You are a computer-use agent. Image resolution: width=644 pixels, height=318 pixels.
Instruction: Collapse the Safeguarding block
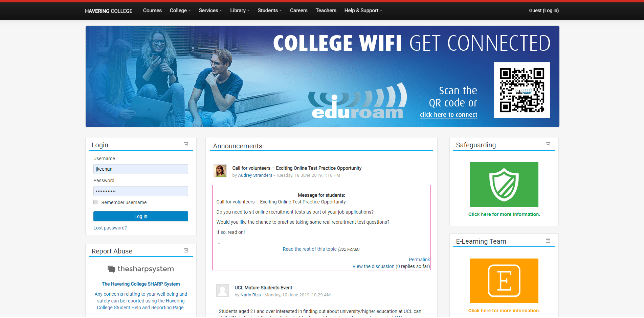548,144
